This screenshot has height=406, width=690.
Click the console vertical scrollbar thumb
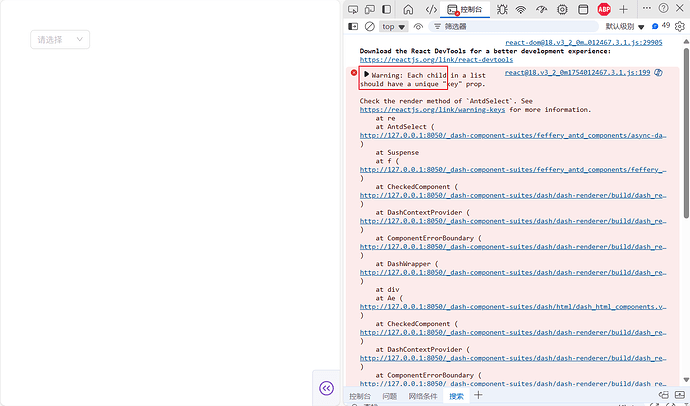point(686,131)
